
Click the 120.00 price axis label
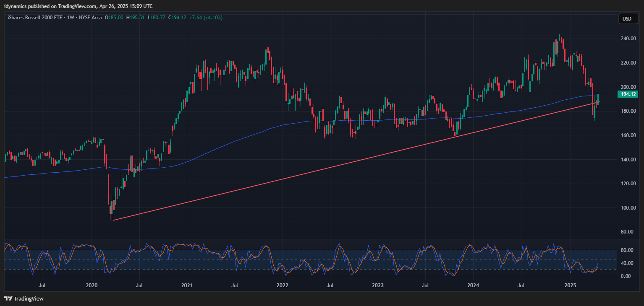pyautogui.click(x=628, y=184)
